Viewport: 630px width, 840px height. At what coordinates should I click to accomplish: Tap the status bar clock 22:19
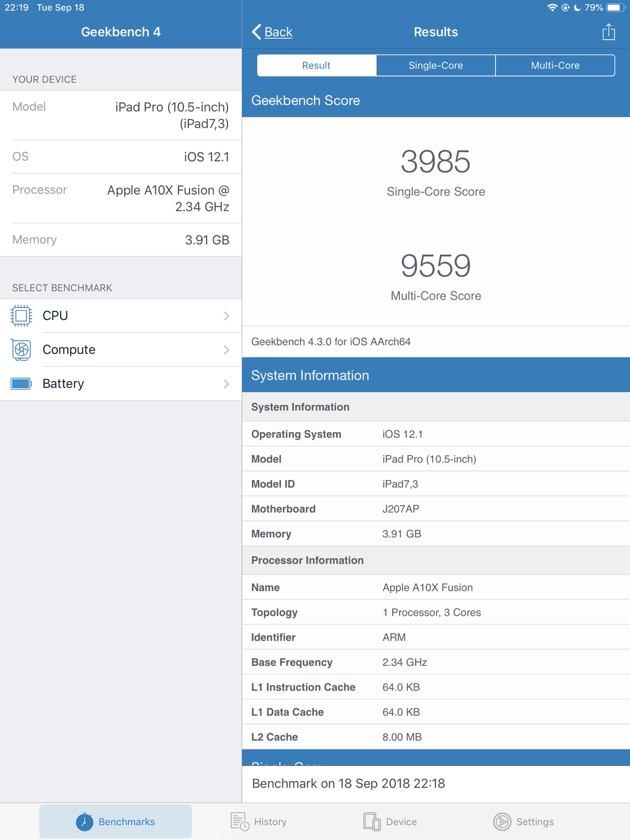click(x=17, y=7)
